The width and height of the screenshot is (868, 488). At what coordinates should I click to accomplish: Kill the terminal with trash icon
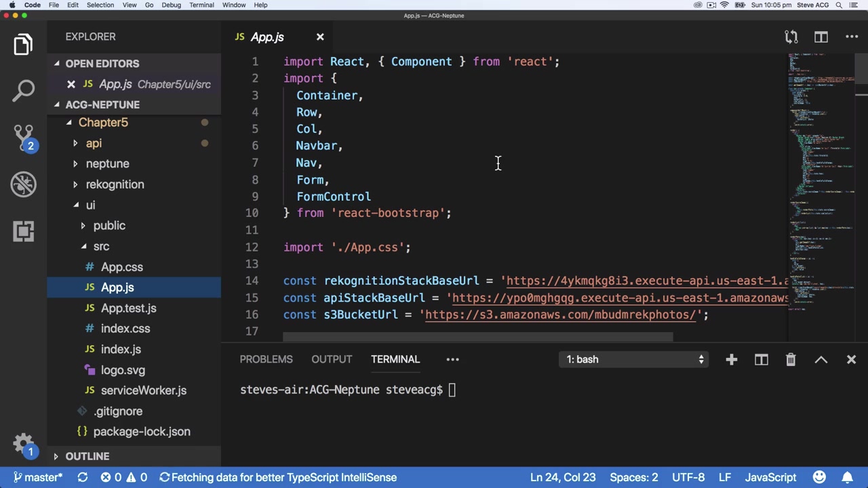pyautogui.click(x=791, y=359)
